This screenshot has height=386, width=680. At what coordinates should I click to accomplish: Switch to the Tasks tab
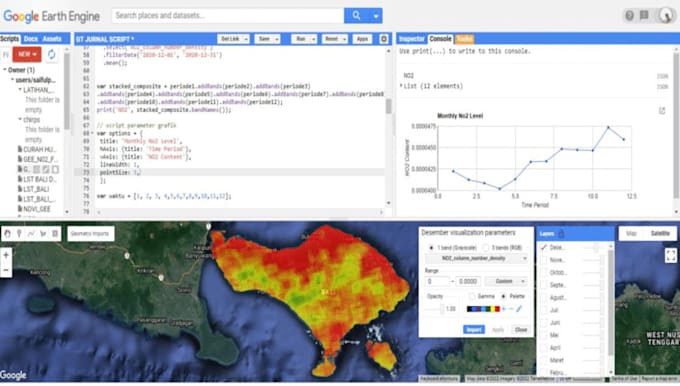464,39
